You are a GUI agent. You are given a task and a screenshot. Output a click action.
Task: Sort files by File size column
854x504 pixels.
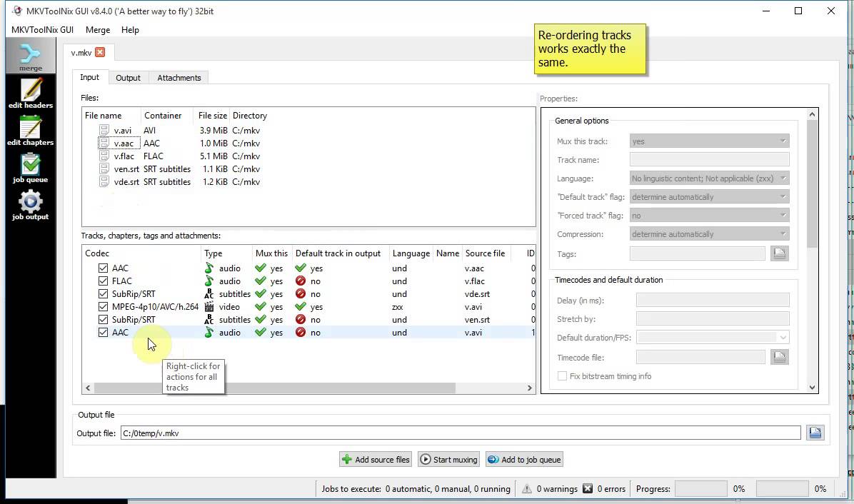(212, 116)
